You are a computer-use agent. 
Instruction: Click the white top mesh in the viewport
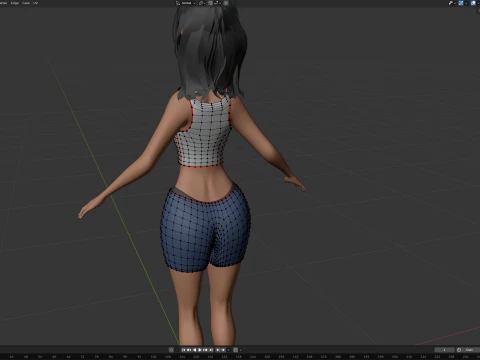pos(204,133)
